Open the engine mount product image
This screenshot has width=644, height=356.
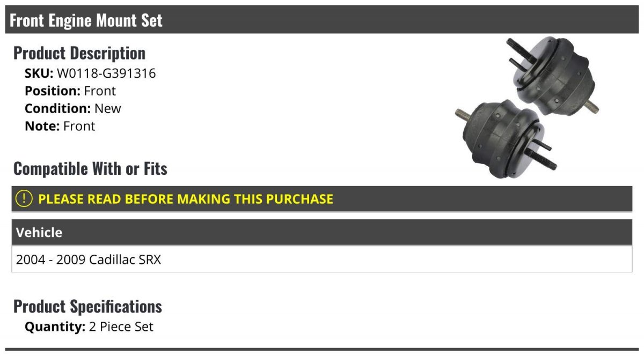[x=526, y=107]
